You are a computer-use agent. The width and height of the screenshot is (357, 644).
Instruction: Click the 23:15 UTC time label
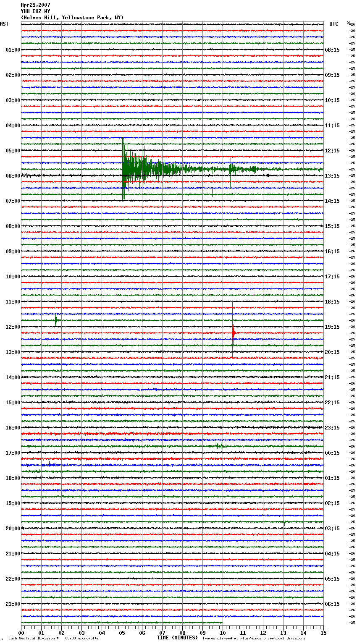coord(332,428)
